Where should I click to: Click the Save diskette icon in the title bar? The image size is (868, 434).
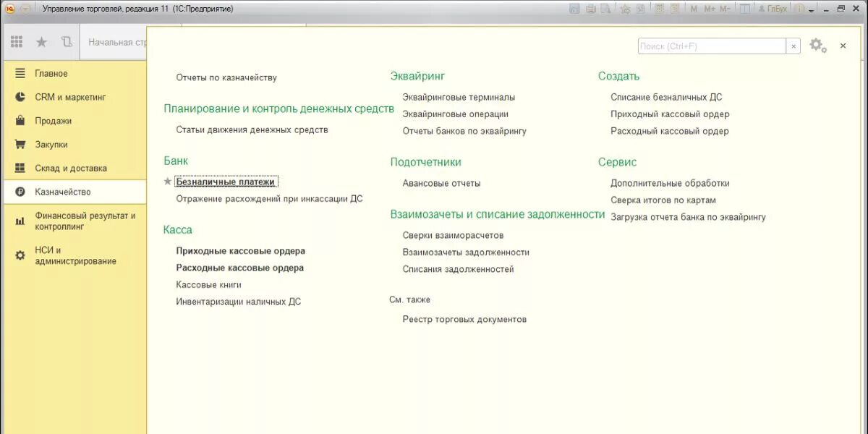pos(574,9)
